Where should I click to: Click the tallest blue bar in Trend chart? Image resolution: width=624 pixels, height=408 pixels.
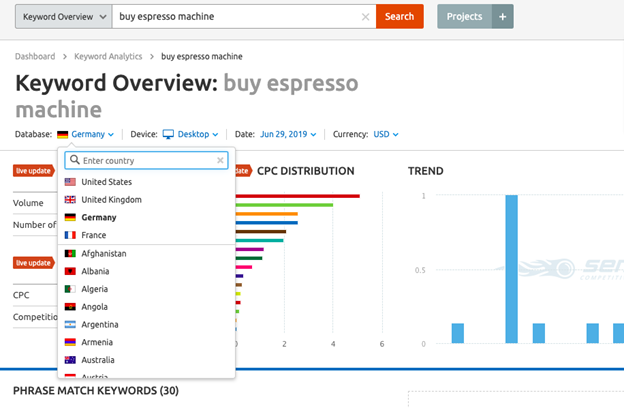click(x=511, y=269)
